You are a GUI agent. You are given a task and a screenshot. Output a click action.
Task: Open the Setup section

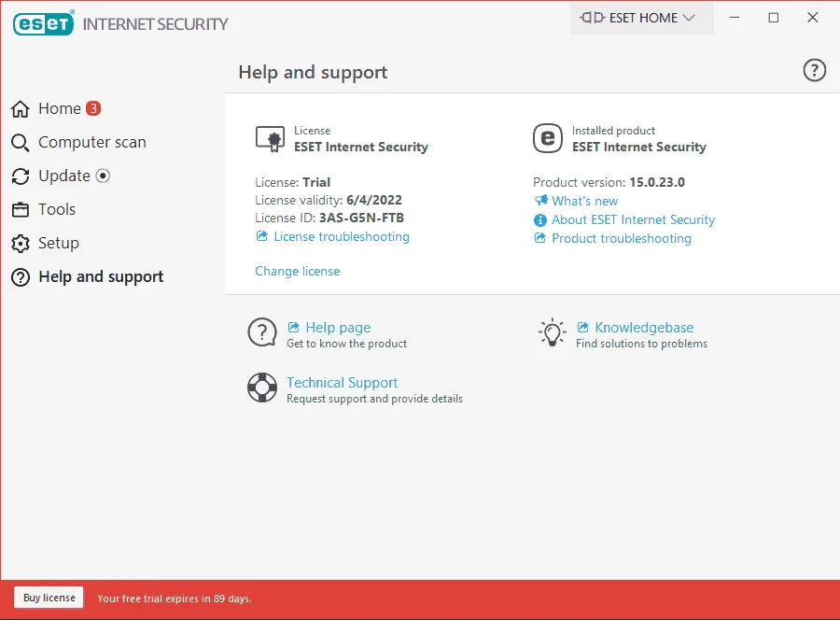click(x=59, y=244)
